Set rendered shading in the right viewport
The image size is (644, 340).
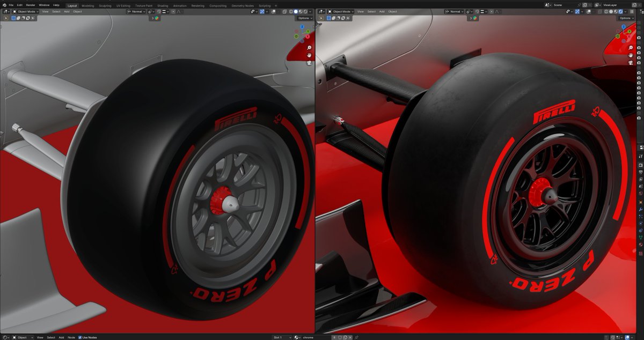(x=620, y=11)
